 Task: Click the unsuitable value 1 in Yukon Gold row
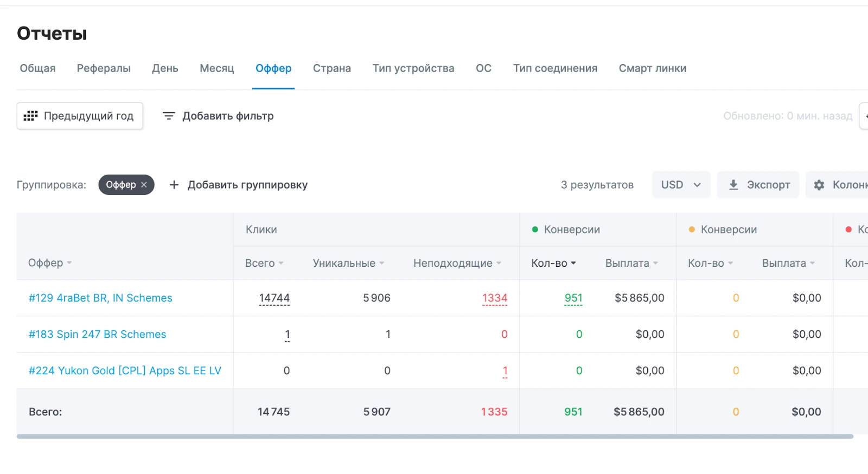[x=505, y=371]
